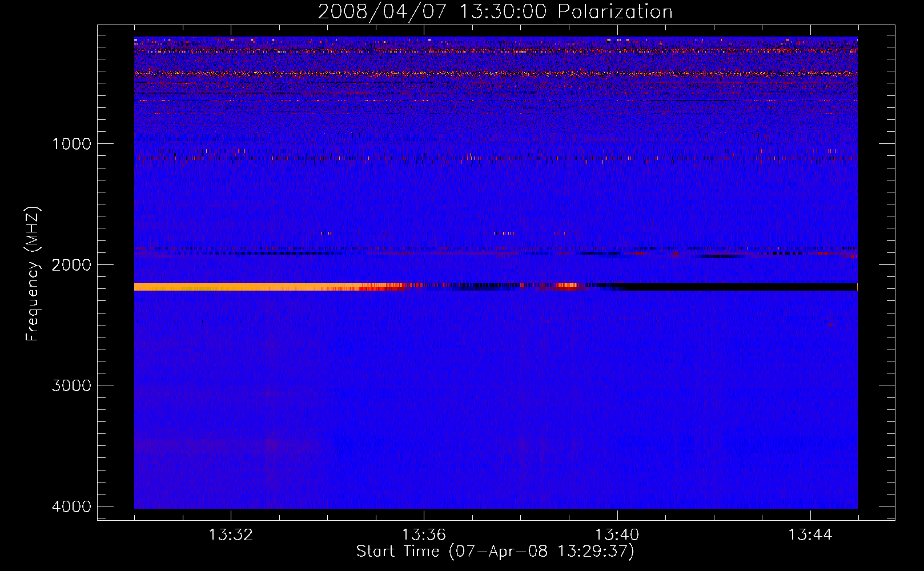Click the 3000 frequency tick label
Screen dimensions: 924x571
[72, 385]
